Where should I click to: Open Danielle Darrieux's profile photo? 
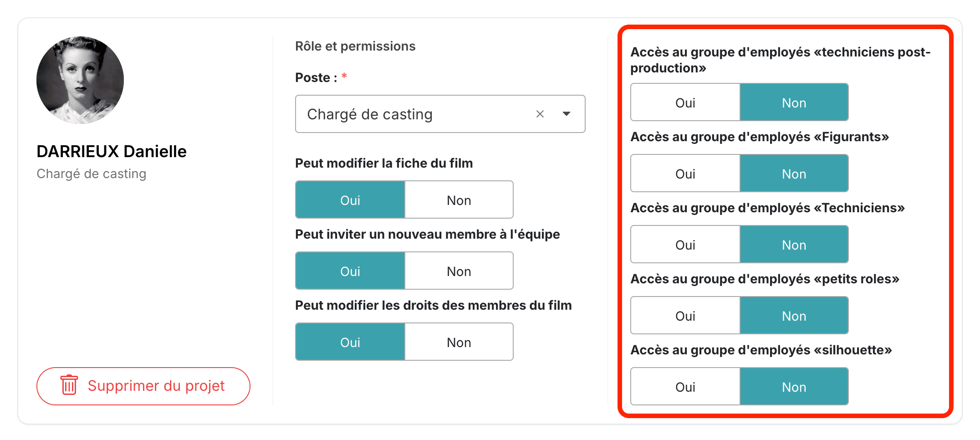click(80, 80)
